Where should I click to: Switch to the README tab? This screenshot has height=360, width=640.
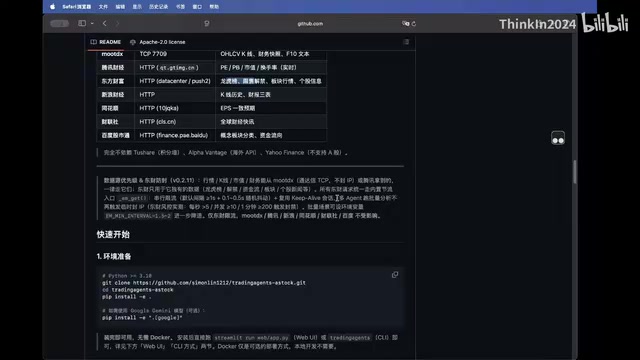(106, 42)
